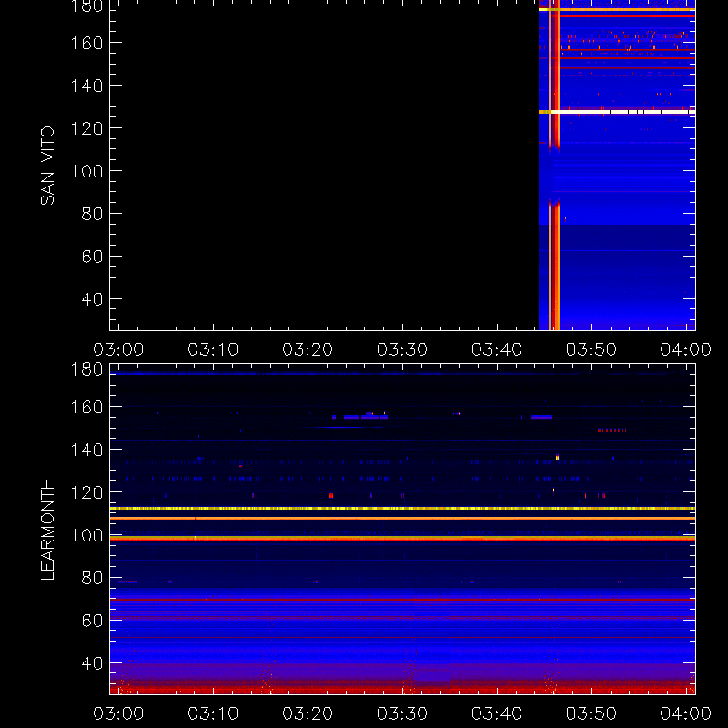728x728 pixels.
Task: Select the 100 tick label on Learmonth axis
Action: (x=86, y=535)
